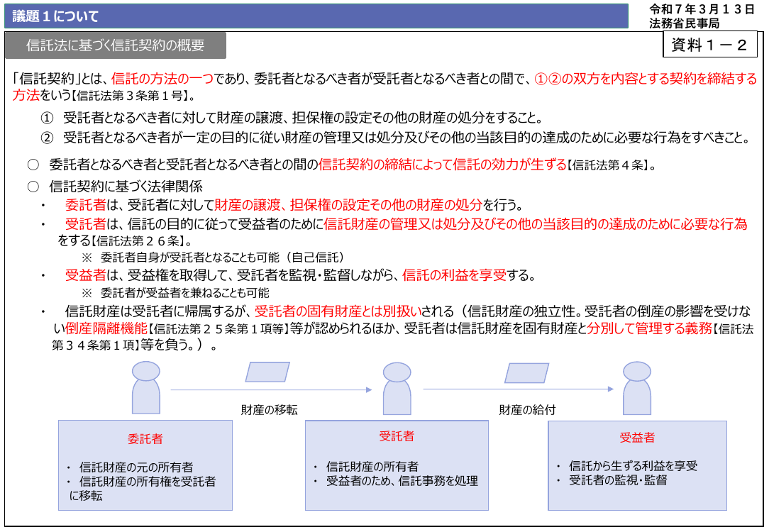The image size is (769, 532).
Task: Click the red term 倒産隔離機能
Action: (106, 328)
